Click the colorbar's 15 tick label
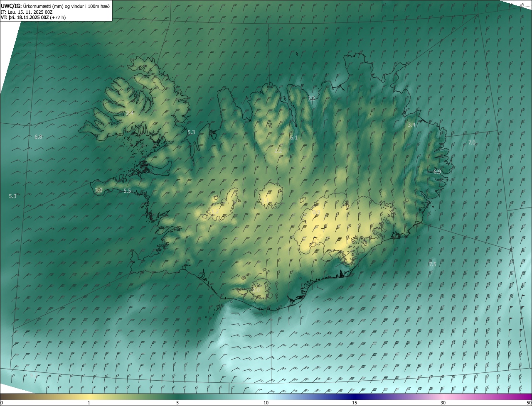The image size is (532, 406). [x=355, y=403]
